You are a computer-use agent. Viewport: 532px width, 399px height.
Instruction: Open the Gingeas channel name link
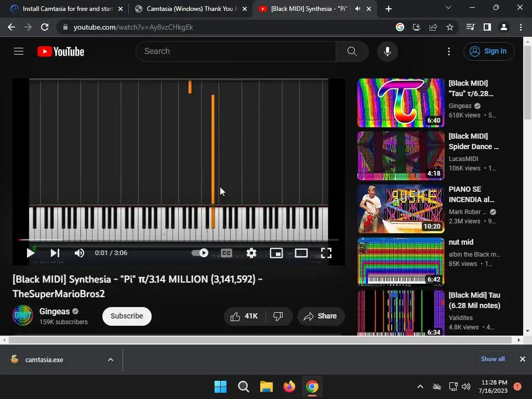click(55, 311)
